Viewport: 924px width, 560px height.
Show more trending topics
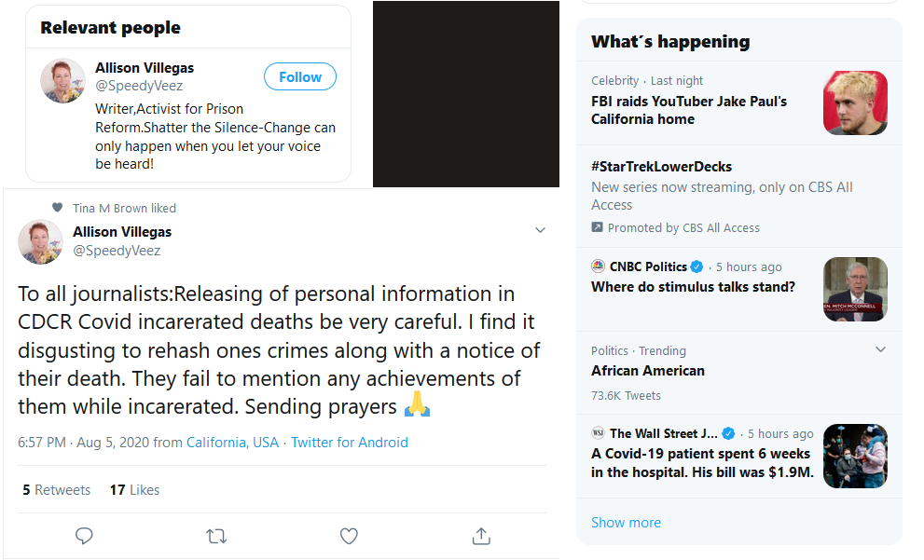626,523
